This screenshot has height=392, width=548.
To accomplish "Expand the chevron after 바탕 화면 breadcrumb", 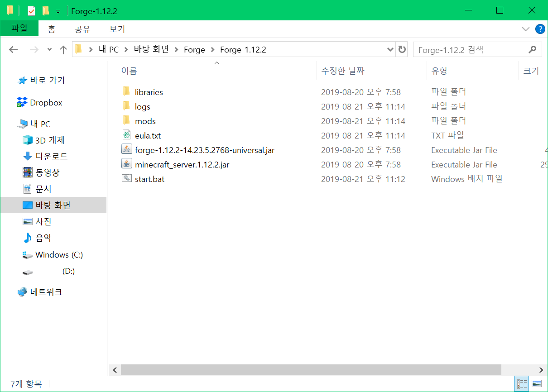I will tap(176, 50).
